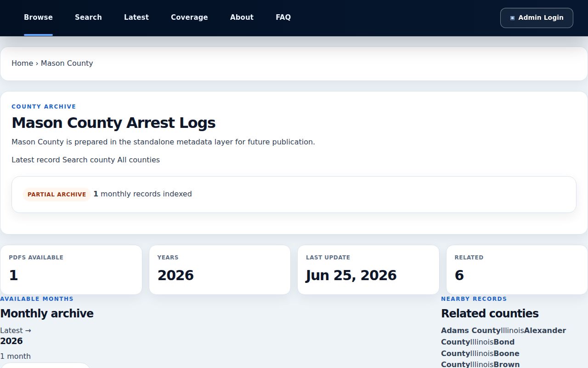Open the Search county link
This screenshot has height=368, width=588.
click(89, 160)
